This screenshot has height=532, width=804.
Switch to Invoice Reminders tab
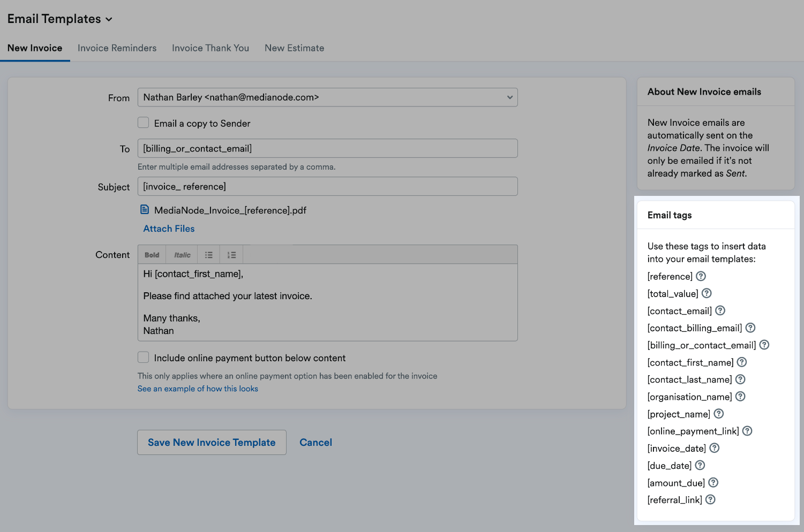pos(117,48)
